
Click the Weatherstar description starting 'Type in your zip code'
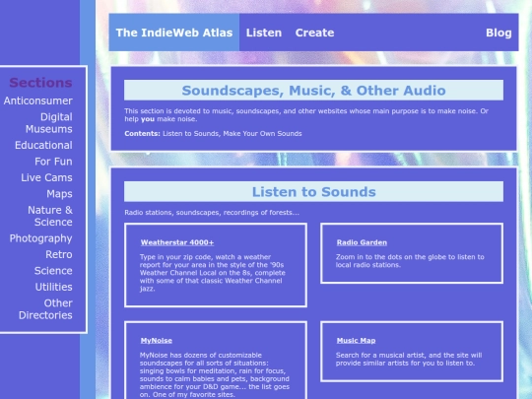pos(213,273)
